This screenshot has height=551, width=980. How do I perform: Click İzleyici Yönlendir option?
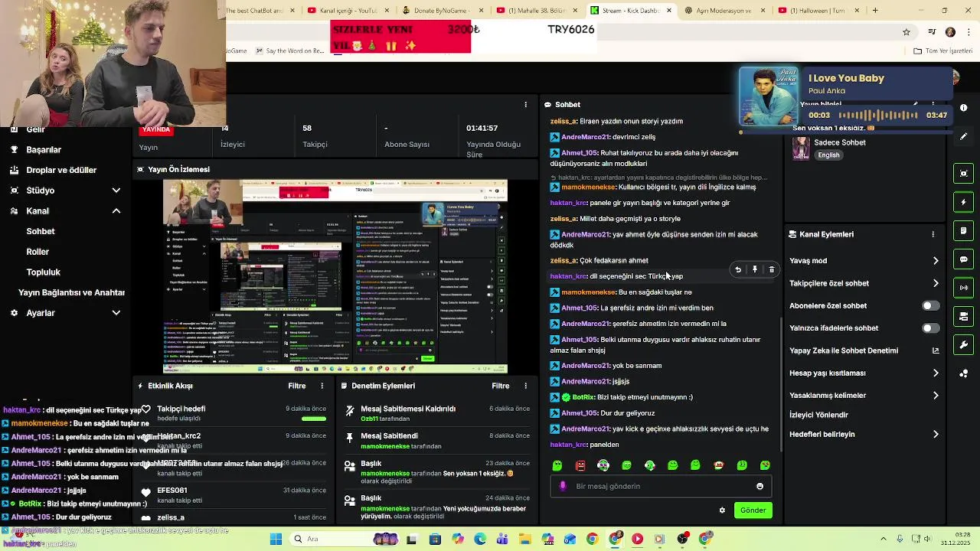pyautogui.click(x=819, y=415)
